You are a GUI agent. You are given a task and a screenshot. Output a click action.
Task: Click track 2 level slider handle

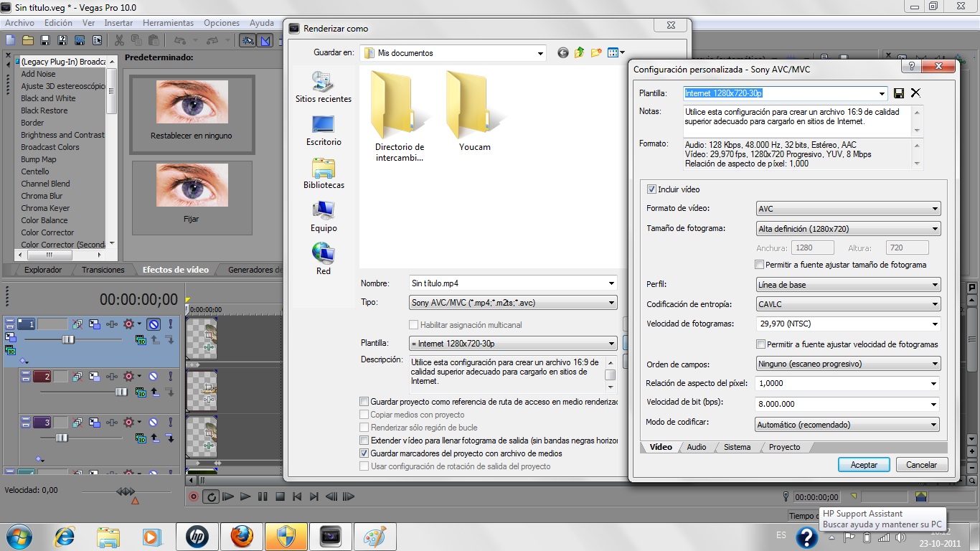121,392
